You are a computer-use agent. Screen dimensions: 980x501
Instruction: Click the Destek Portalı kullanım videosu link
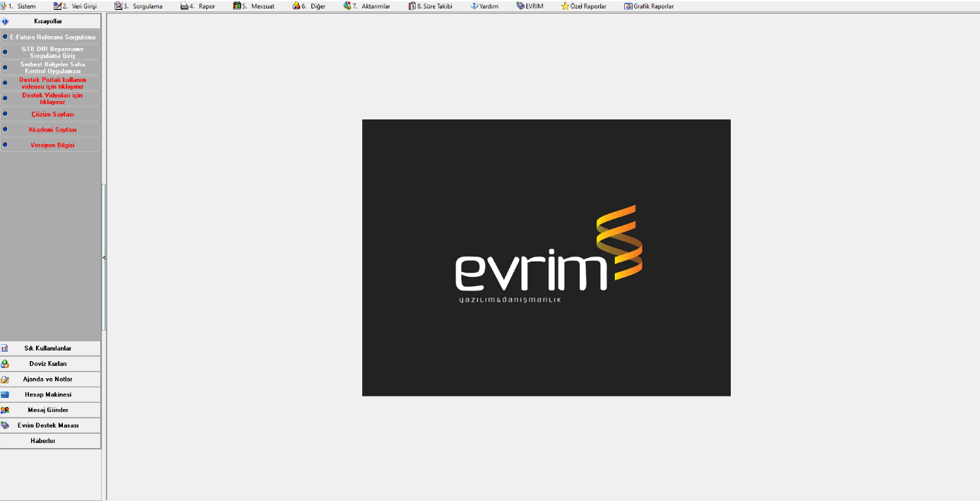click(50, 83)
